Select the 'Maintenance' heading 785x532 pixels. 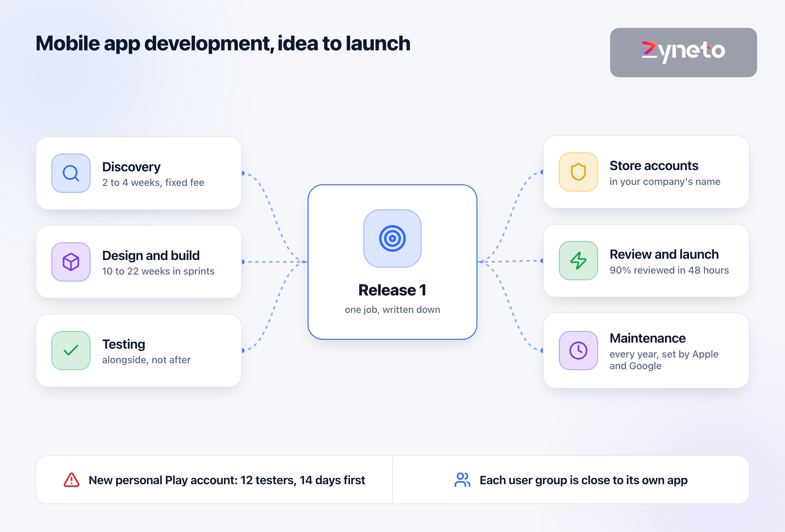pos(648,338)
